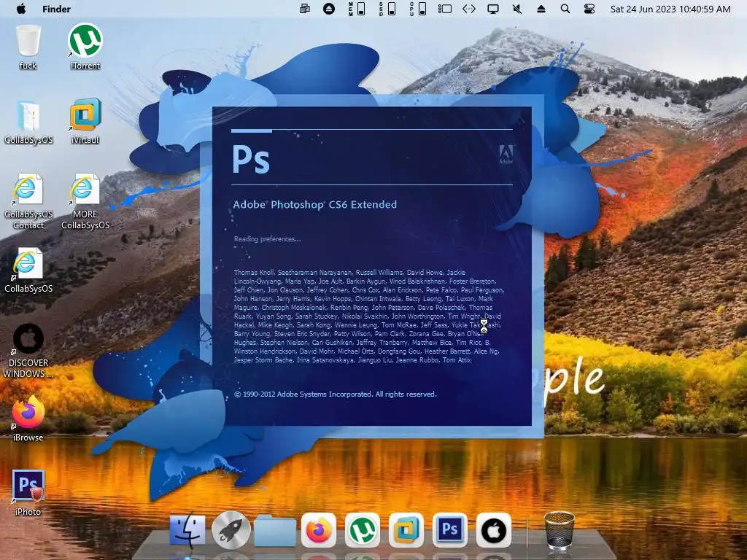Select the CollabSysOS document icon
This screenshot has height=560, width=747.
28,122
